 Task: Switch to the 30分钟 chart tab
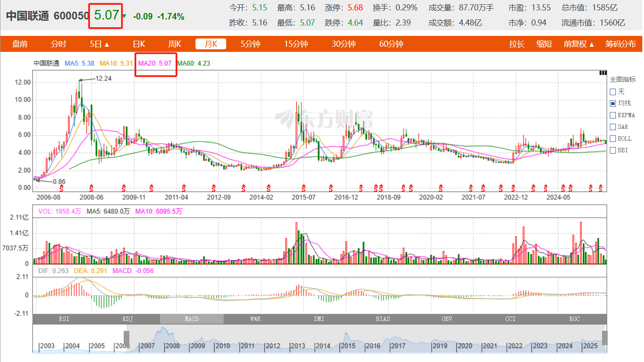tap(343, 44)
